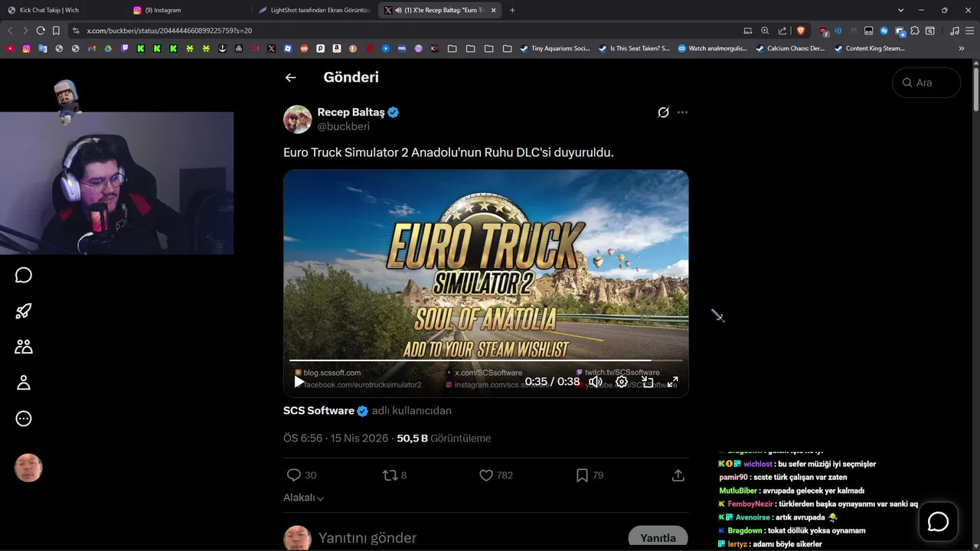Open the Google Drive bookmark

pos(108,48)
